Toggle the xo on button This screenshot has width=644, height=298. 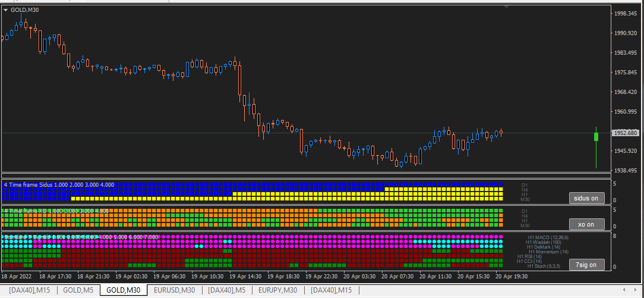[586, 224]
